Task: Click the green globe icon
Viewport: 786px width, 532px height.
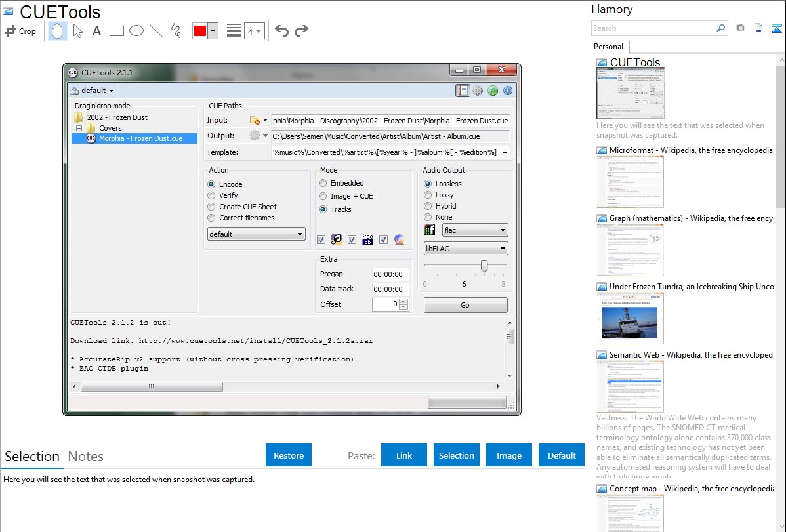Action: tap(493, 91)
